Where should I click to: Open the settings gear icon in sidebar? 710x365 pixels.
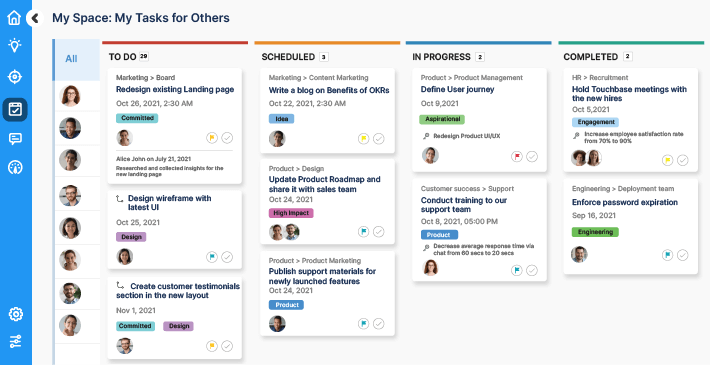[15, 314]
